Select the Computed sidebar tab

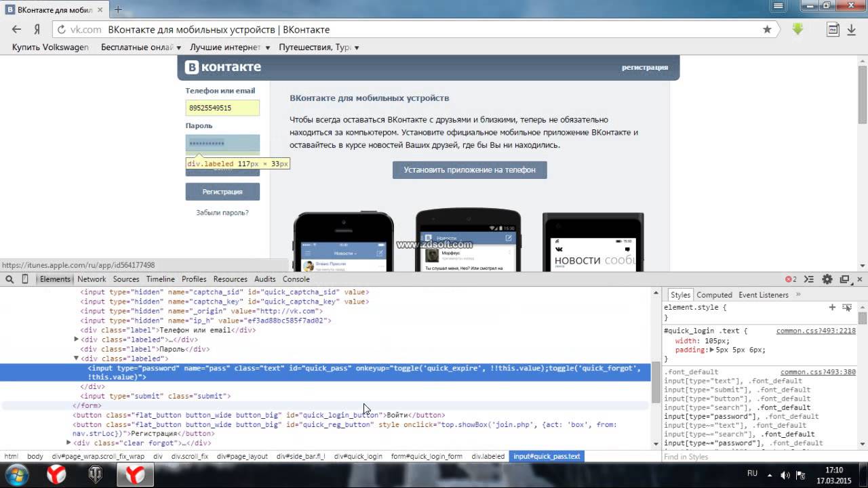(714, 295)
